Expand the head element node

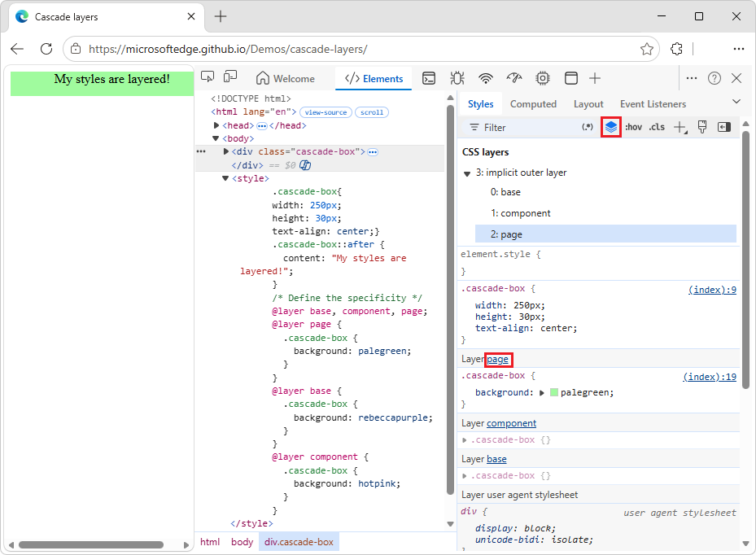[216, 125]
